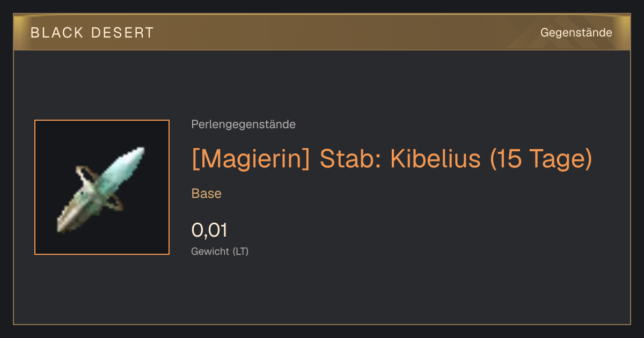This screenshot has width=644, height=338.
Task: Click the weight value 0,01
Action: tap(209, 230)
